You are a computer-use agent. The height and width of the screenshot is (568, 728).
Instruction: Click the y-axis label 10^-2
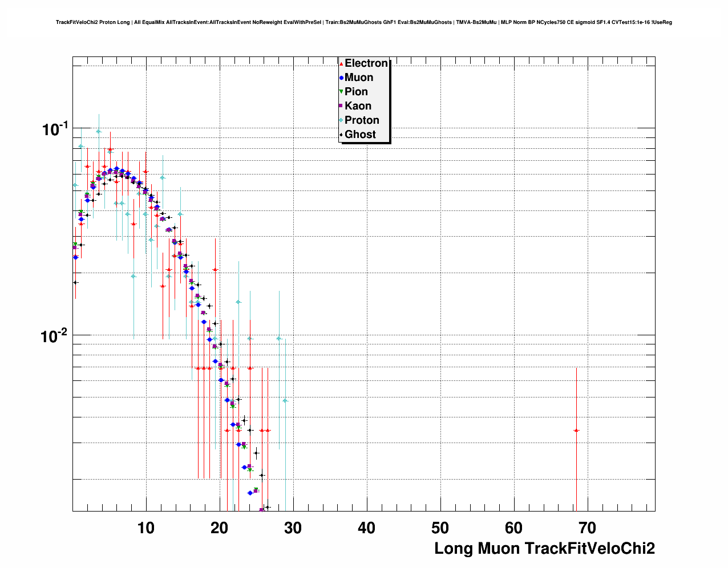[54, 335]
